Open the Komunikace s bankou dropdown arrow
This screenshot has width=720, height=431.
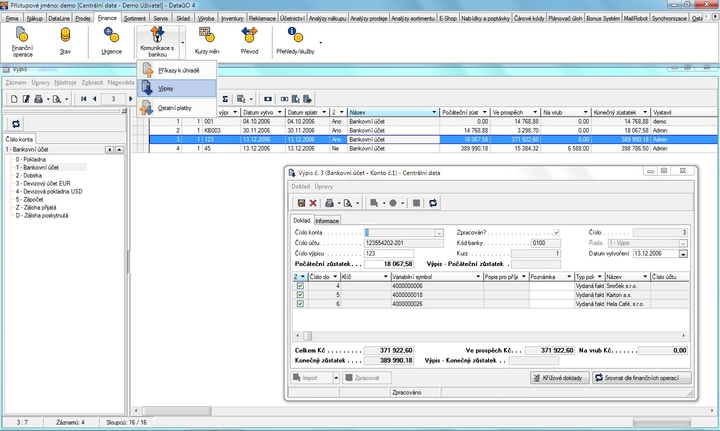click(182, 42)
